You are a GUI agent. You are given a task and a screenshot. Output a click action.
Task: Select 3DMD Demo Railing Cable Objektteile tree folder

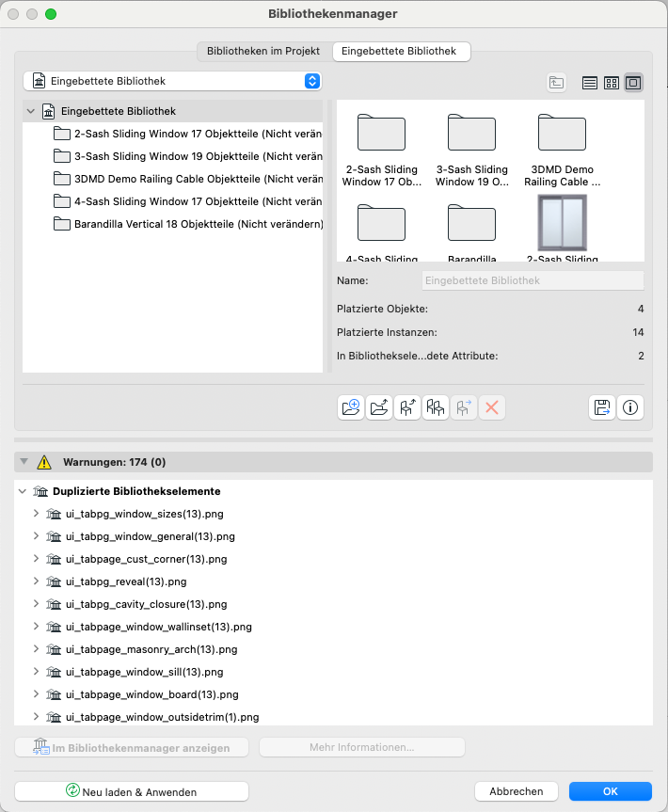(x=172, y=179)
